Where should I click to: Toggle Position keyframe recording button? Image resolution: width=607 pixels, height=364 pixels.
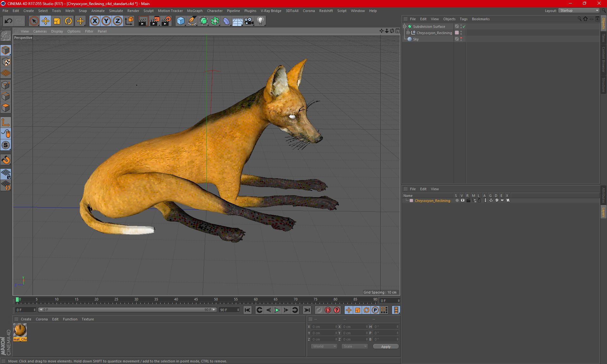tap(349, 310)
